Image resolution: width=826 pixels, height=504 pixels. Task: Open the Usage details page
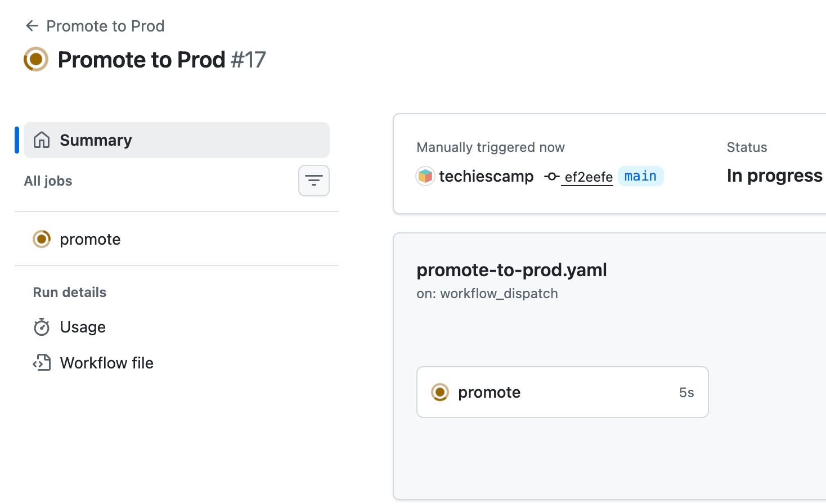pyautogui.click(x=82, y=327)
